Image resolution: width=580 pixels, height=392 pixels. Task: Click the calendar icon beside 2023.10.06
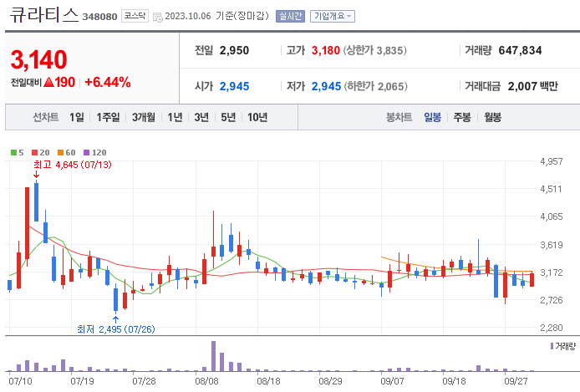(x=158, y=17)
